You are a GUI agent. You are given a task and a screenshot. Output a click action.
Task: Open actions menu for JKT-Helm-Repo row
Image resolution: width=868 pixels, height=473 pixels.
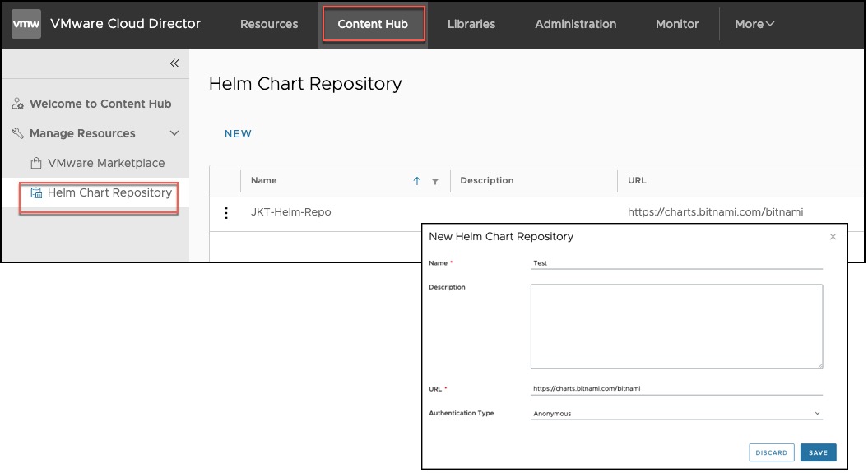click(226, 213)
